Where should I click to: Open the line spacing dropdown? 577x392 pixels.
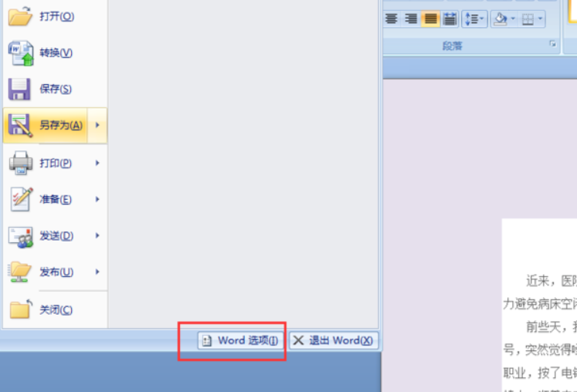click(x=475, y=19)
